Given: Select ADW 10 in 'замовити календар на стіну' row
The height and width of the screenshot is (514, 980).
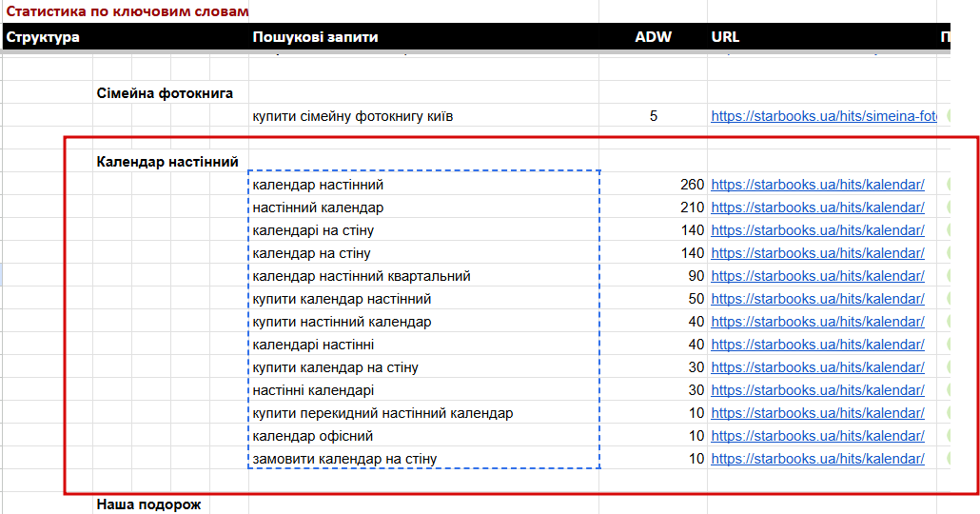Looking at the screenshot, I should tap(696, 459).
